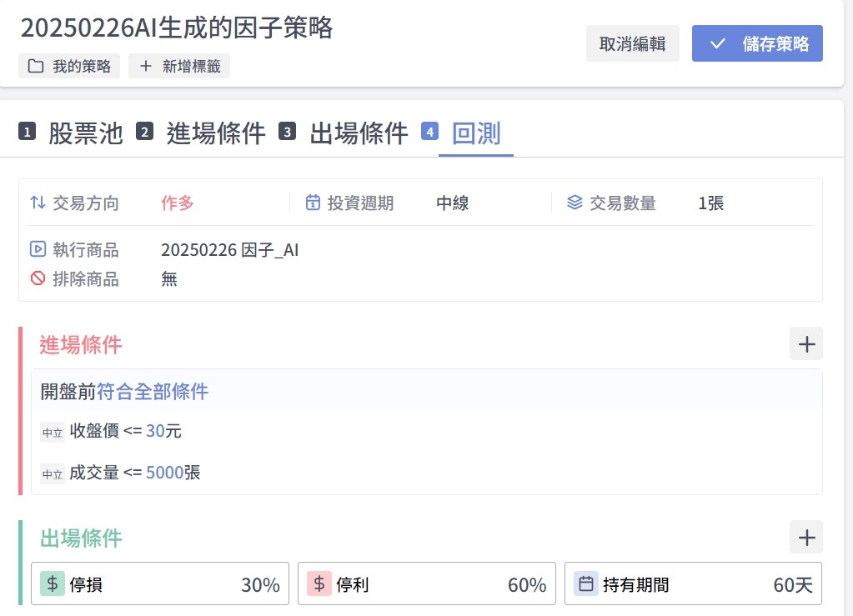Click the plus icon beside 進場條件

tap(805, 344)
